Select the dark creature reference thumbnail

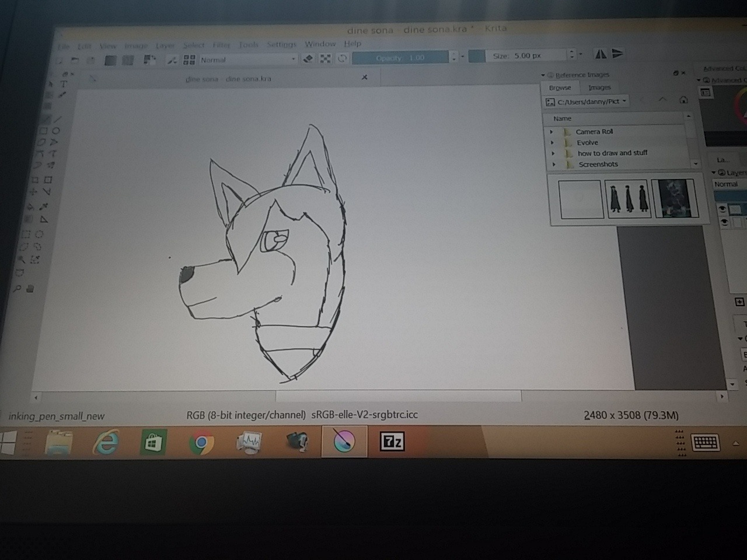click(675, 198)
